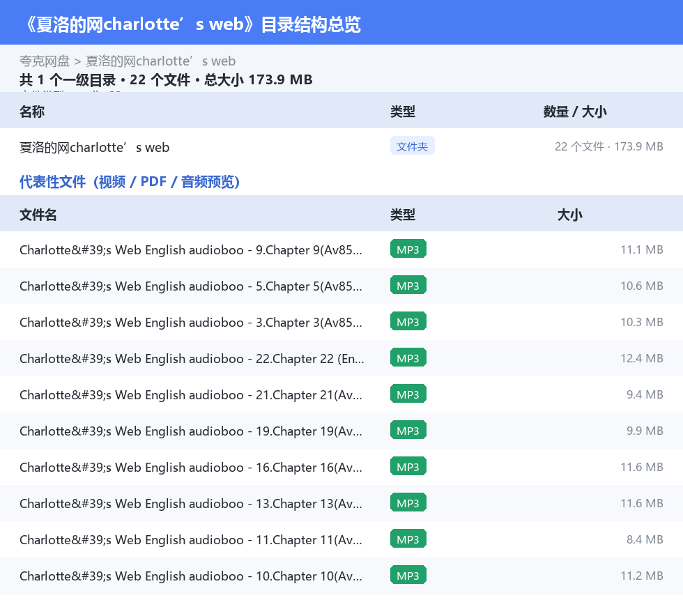Viewport: 683px width, 616px height.
Task: Click size 11.1 MB
Action: (642, 249)
